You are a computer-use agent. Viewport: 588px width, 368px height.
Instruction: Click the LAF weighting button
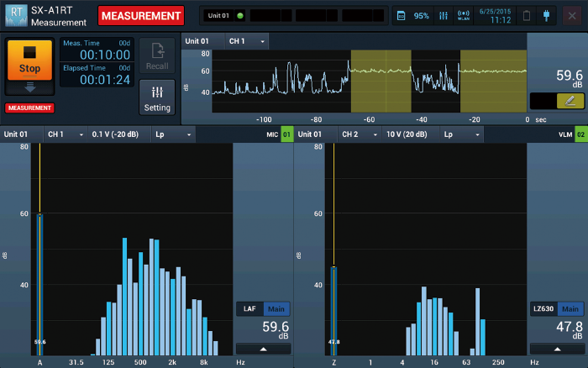point(249,308)
